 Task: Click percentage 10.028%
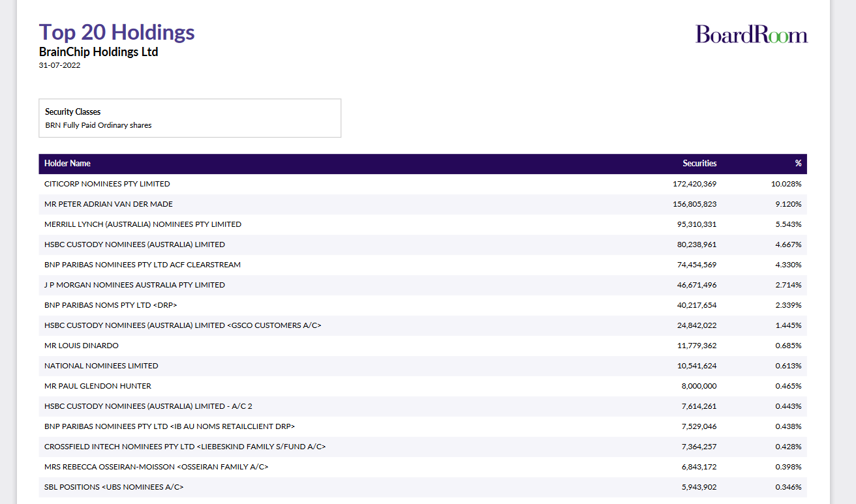tap(786, 184)
